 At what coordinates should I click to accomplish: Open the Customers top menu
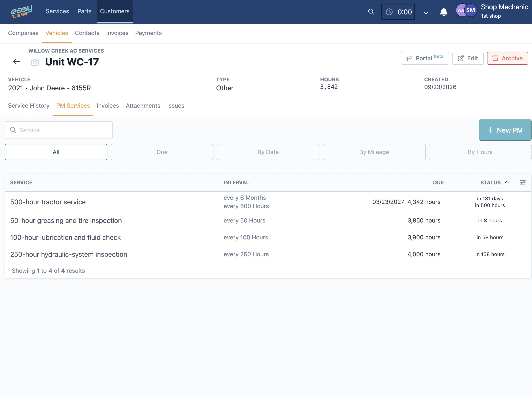click(x=115, y=12)
